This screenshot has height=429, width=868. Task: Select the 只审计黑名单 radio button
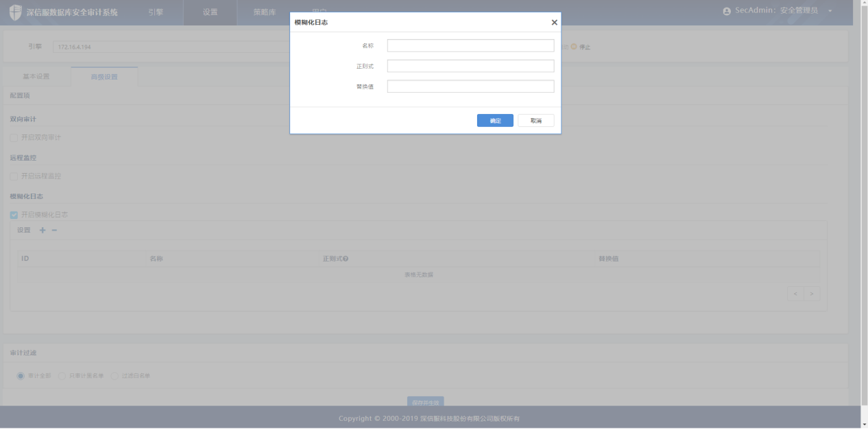point(62,375)
